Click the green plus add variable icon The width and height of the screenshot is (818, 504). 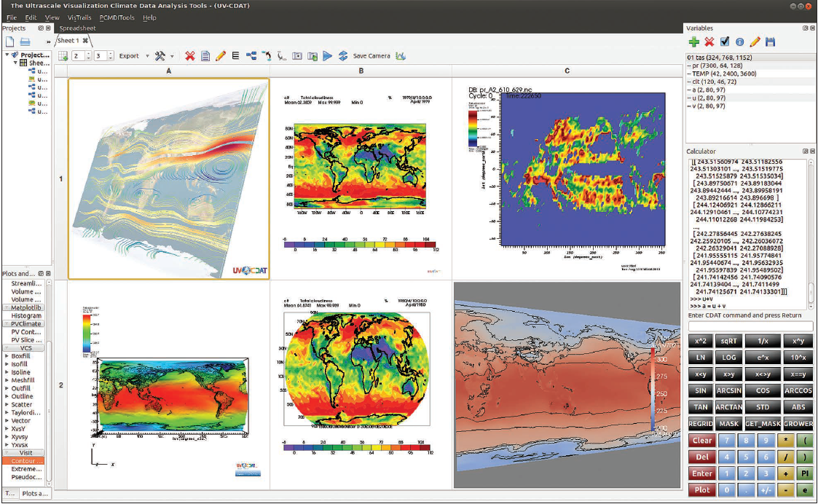[693, 42]
